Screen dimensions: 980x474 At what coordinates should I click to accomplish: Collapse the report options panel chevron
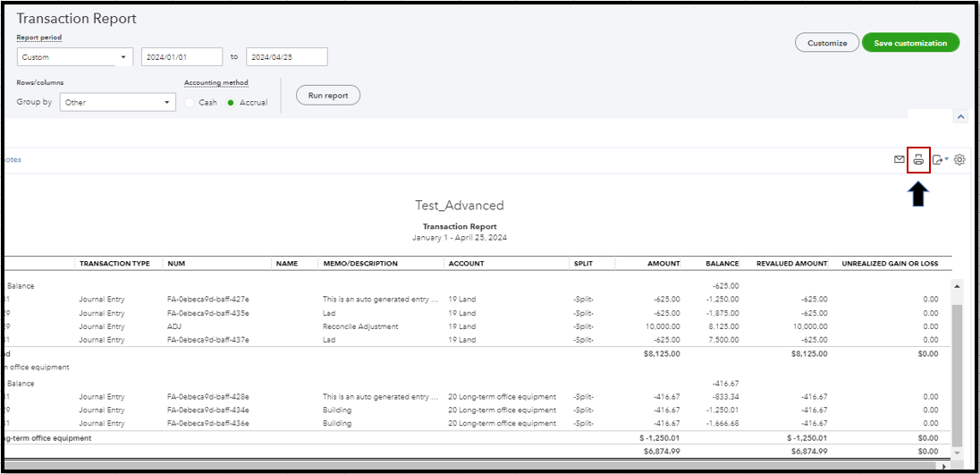click(960, 117)
